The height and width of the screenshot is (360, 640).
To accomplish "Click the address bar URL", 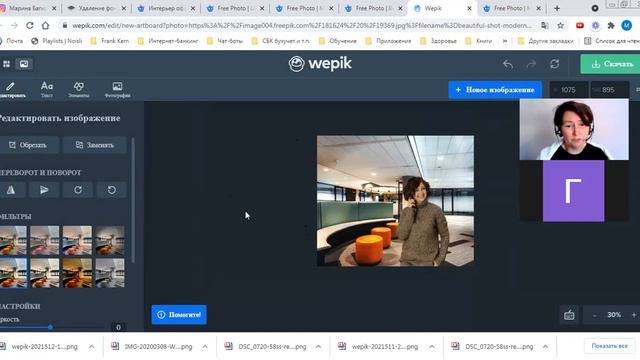I will [302, 25].
